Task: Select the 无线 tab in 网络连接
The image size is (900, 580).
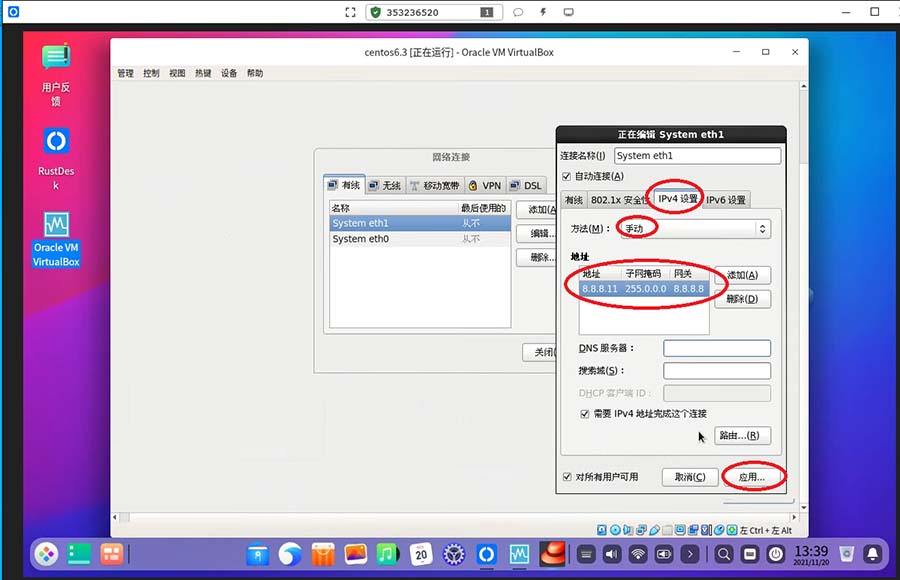Action: [x=386, y=185]
